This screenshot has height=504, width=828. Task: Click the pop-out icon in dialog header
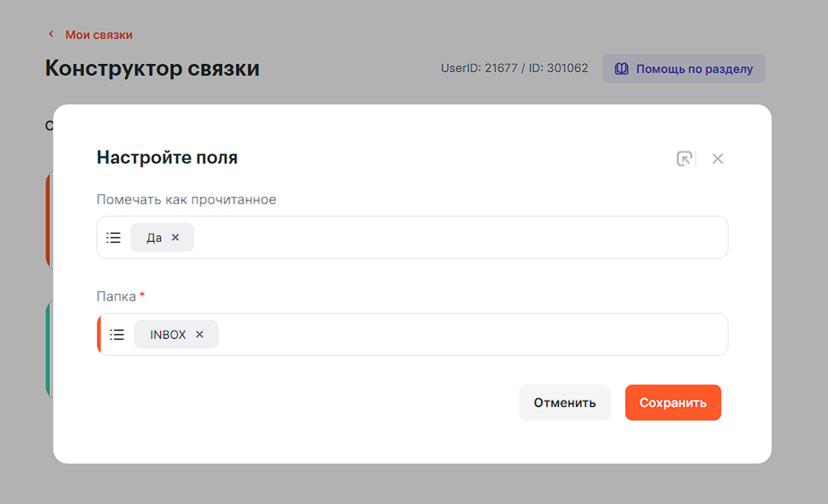[x=684, y=158]
